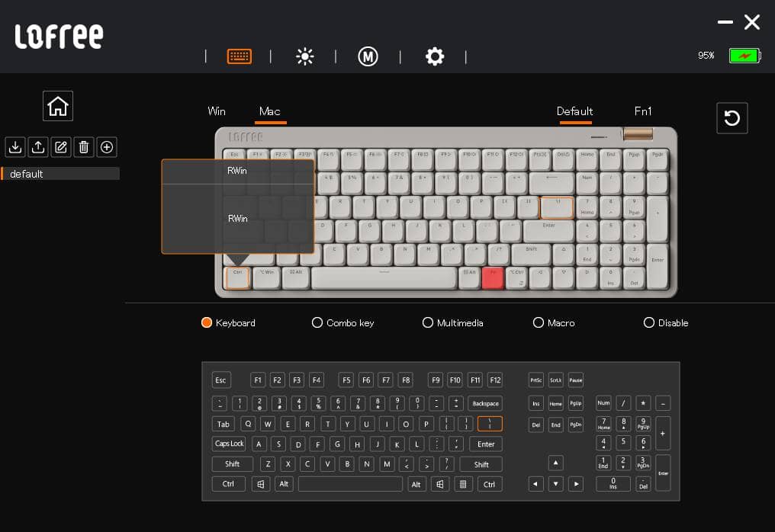
Task: Select the default profile in list
Action: point(59,174)
